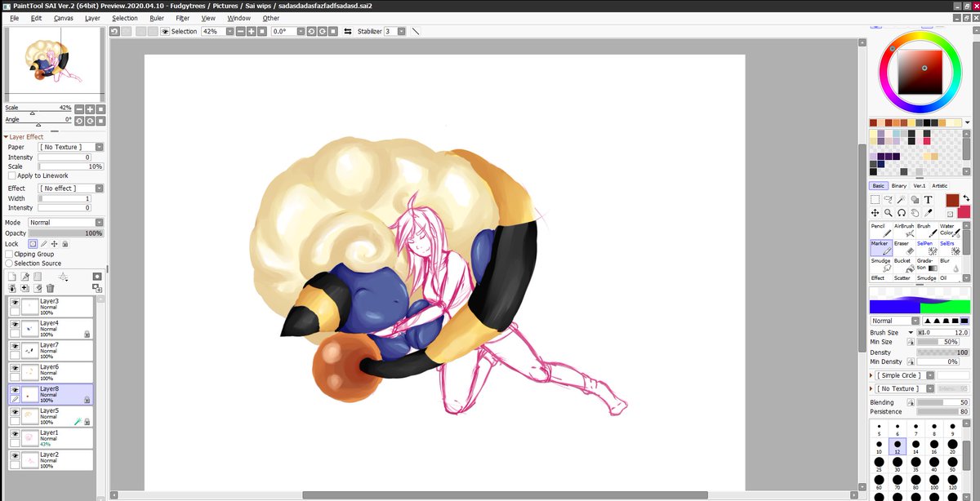Select the Water Color brush tool
Image resolution: width=980 pixels, height=501 pixels.
[949, 230]
